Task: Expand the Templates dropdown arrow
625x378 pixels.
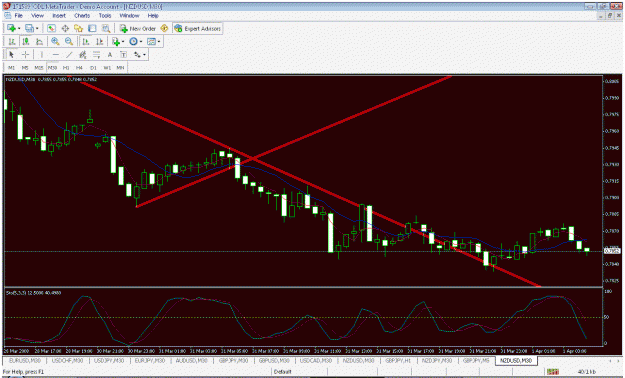Action: click(x=159, y=42)
